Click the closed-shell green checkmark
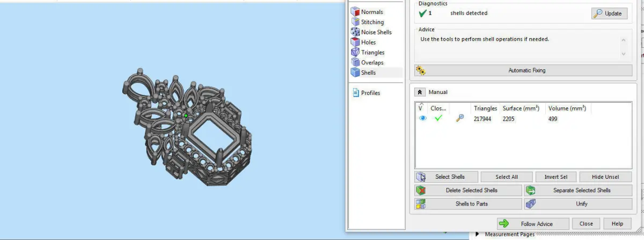The width and height of the screenshot is (644, 240). pyautogui.click(x=438, y=119)
